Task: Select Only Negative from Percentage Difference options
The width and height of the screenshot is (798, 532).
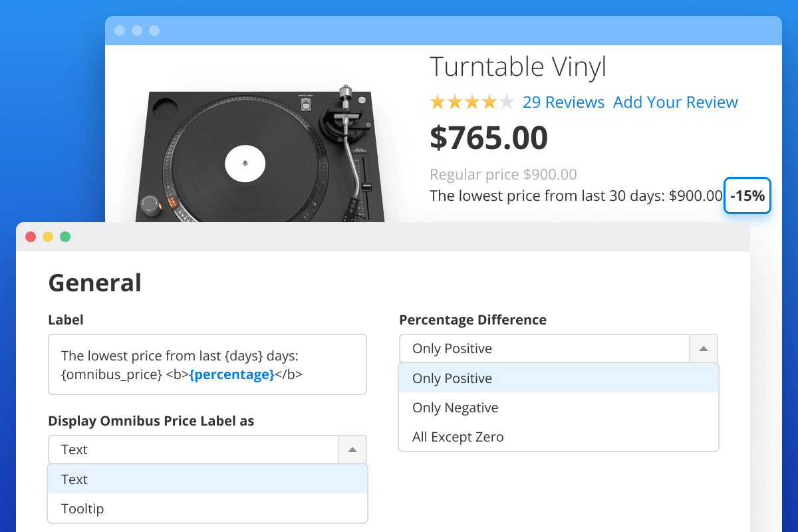Action: pyautogui.click(x=455, y=407)
